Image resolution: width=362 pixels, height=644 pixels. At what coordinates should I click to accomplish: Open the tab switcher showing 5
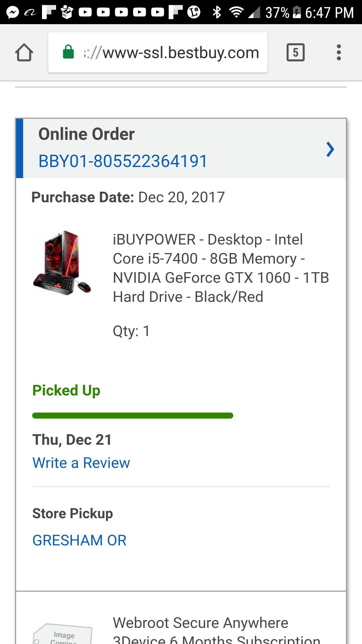(295, 53)
